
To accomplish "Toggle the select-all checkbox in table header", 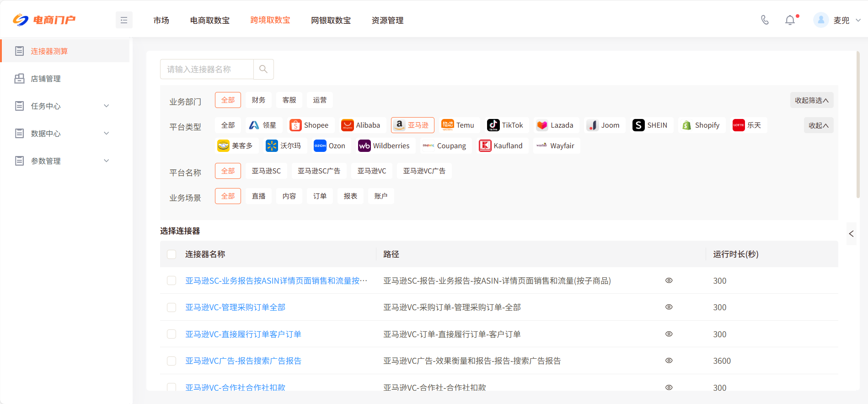I will point(171,254).
